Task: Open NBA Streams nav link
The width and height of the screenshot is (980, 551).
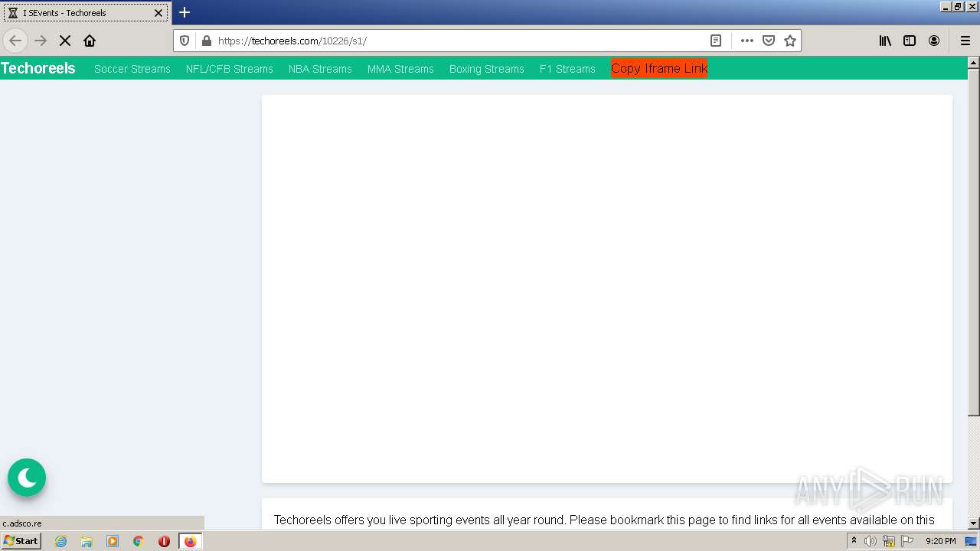Action: coord(320,69)
